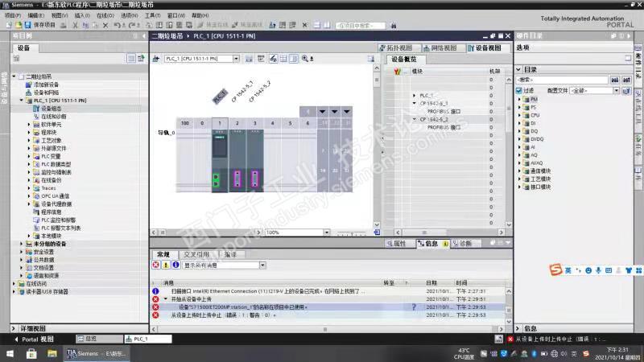Viewport: 644px width, 362px height.
Task: Click the undo arrow in toolbar
Action: (117, 25)
